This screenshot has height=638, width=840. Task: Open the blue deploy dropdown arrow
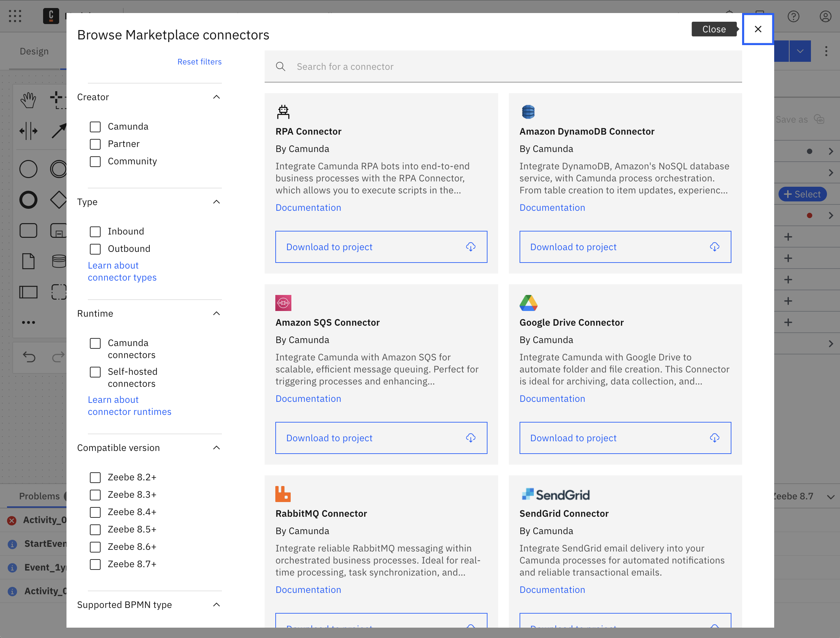800,51
